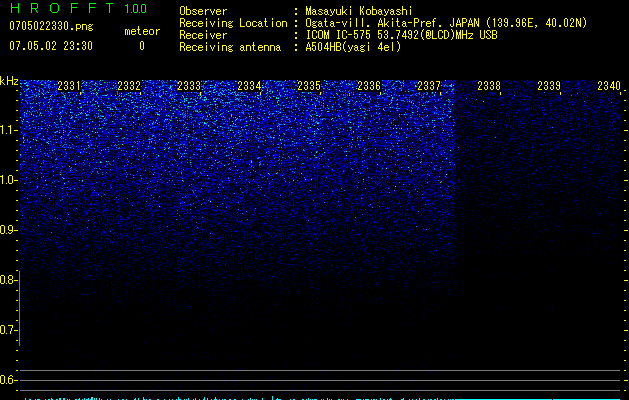Click the 2338 time marker
Viewport: 629px width, 400px height.
[489, 86]
